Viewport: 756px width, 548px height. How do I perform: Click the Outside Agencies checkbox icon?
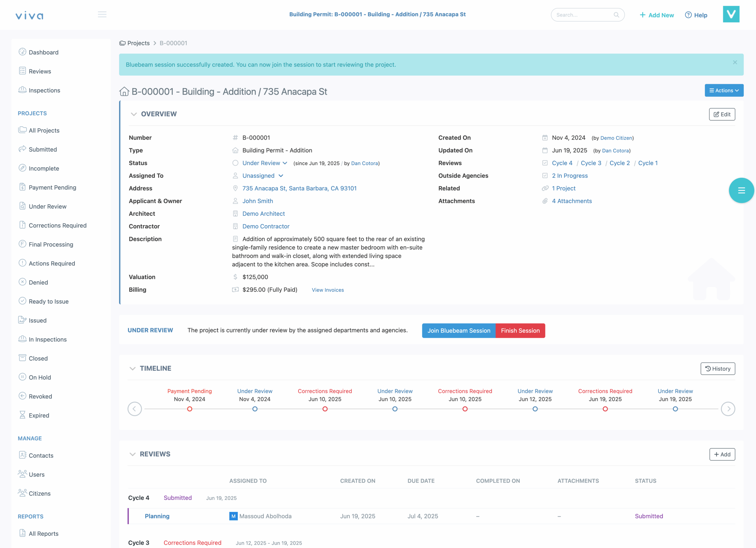pyautogui.click(x=545, y=176)
